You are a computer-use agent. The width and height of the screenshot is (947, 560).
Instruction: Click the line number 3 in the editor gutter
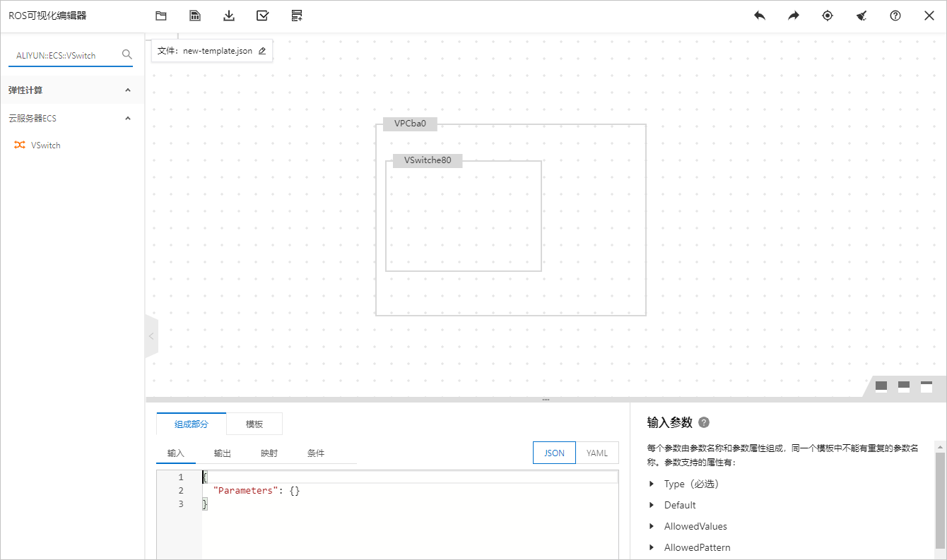[x=181, y=504]
